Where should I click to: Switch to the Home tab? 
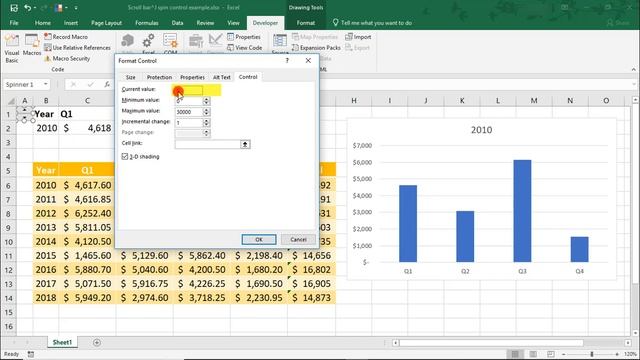(43, 23)
